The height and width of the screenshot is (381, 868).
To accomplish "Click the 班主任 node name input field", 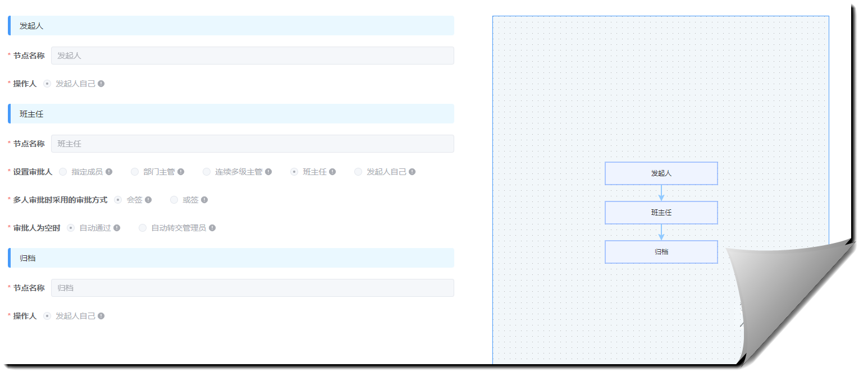I will 252,144.
